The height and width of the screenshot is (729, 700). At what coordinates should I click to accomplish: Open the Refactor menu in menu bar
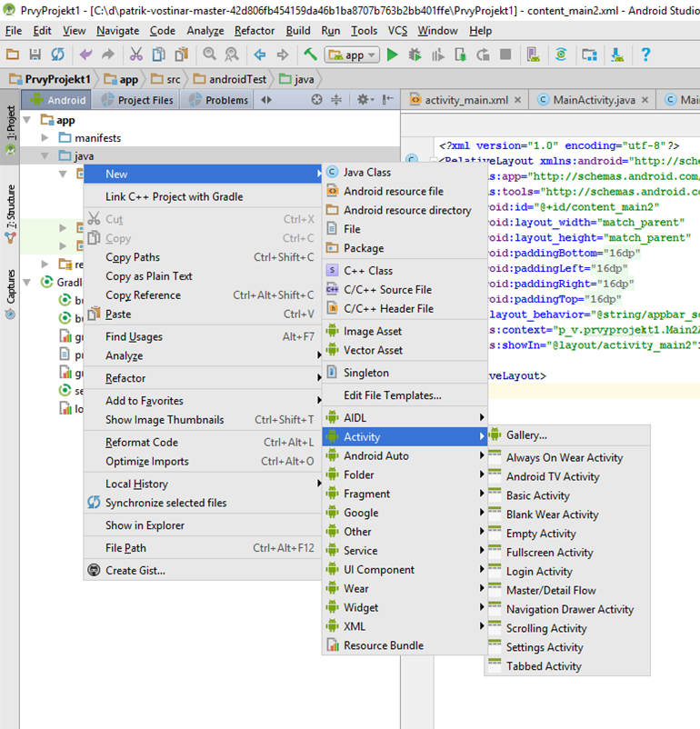255,31
